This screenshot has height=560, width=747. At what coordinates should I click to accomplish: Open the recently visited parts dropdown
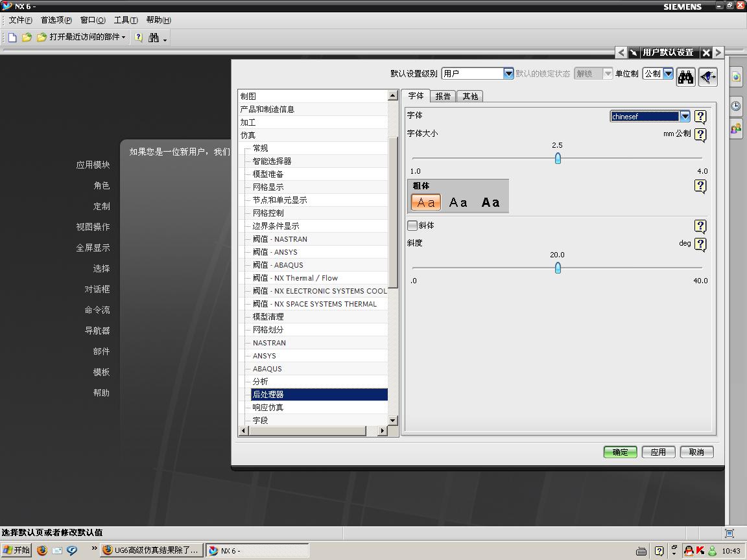(81, 37)
